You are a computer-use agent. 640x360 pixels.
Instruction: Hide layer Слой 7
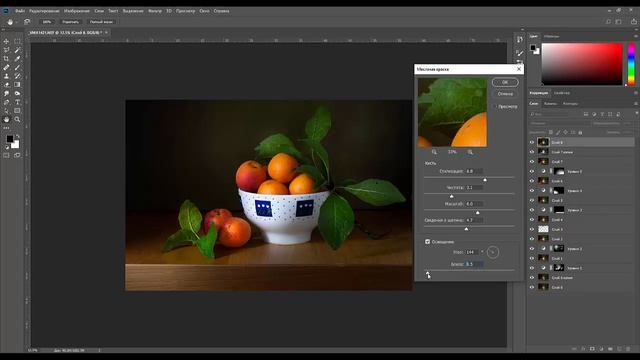[x=532, y=162]
